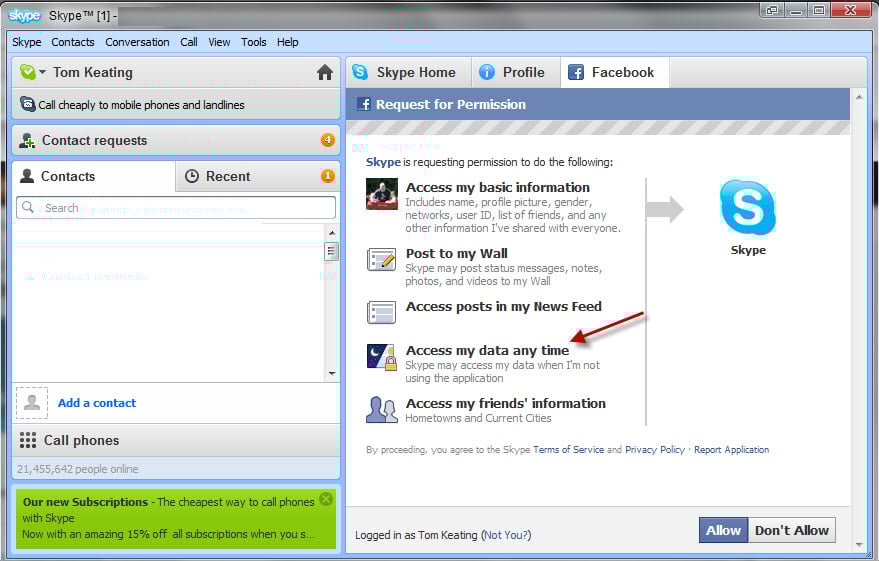Open the Privacy Policy link

654,450
